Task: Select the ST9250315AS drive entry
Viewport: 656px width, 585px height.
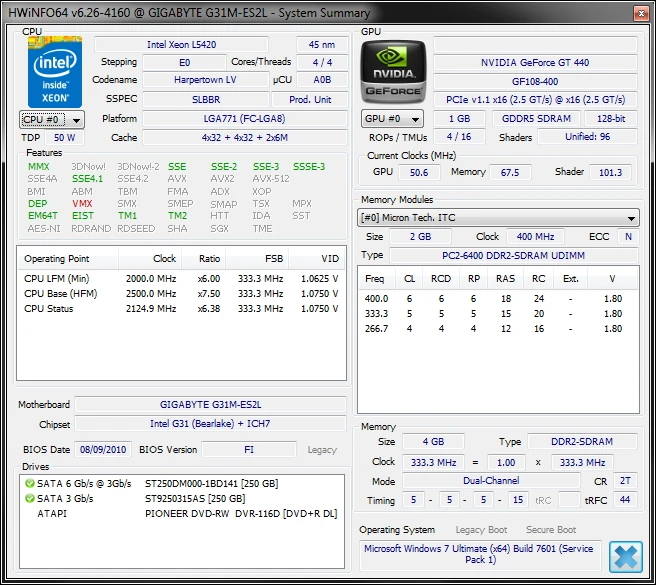Action: (x=182, y=499)
